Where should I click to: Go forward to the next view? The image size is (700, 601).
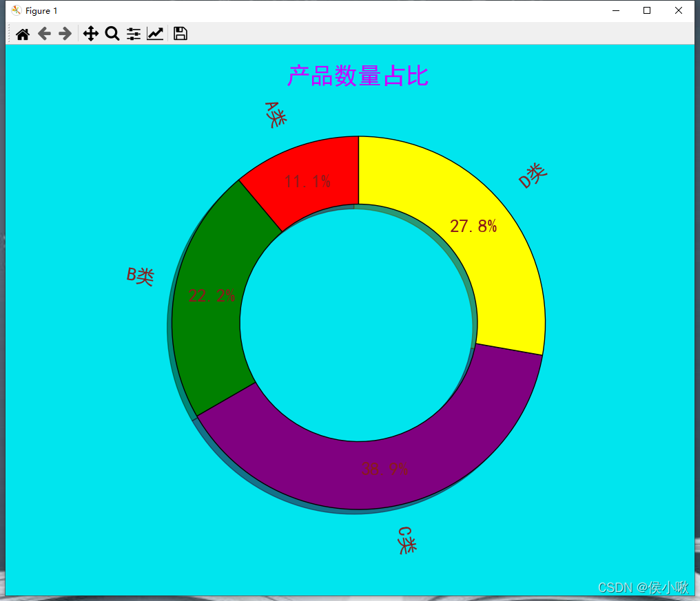coord(65,34)
